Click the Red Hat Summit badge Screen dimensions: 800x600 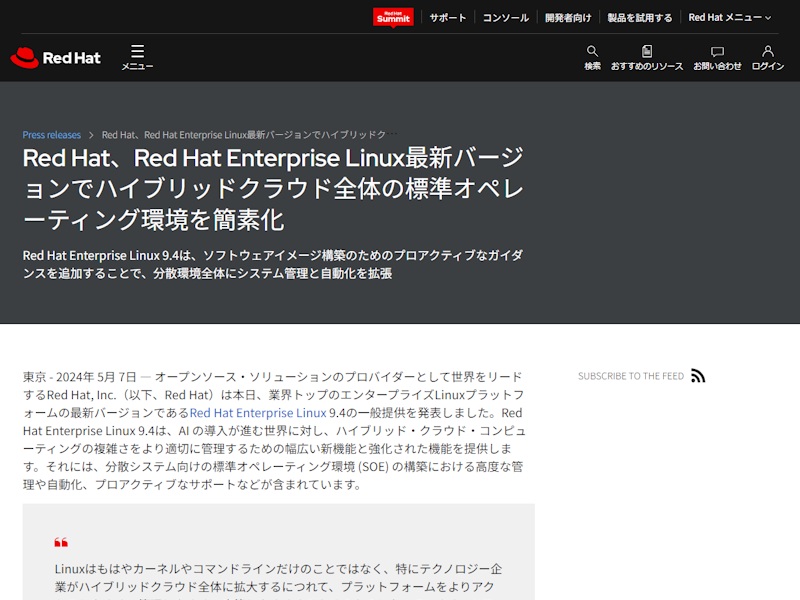(x=393, y=17)
